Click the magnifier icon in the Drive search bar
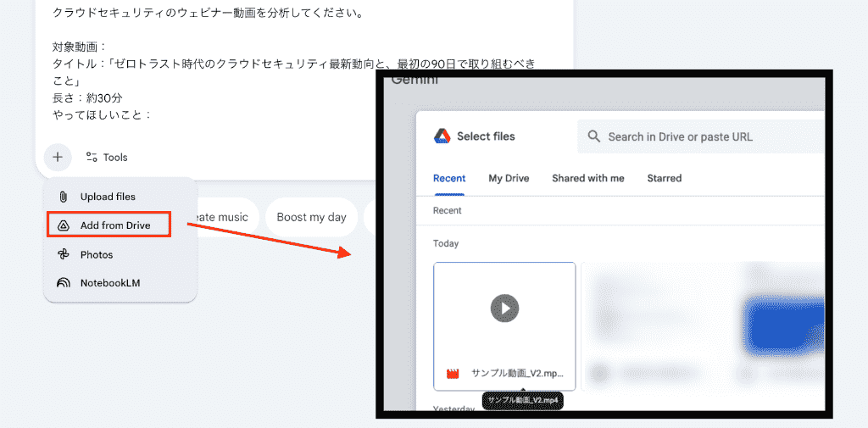The width and height of the screenshot is (868, 428). [x=593, y=136]
